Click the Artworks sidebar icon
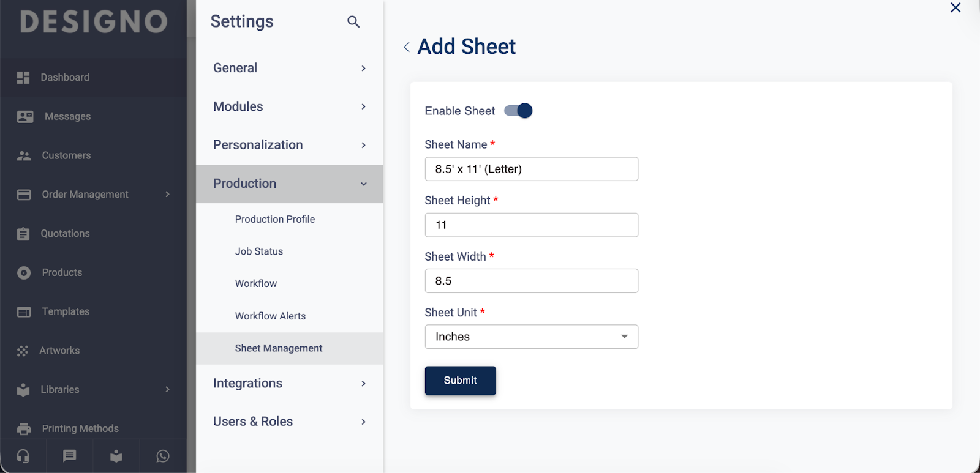Image resolution: width=980 pixels, height=473 pixels. (x=23, y=351)
